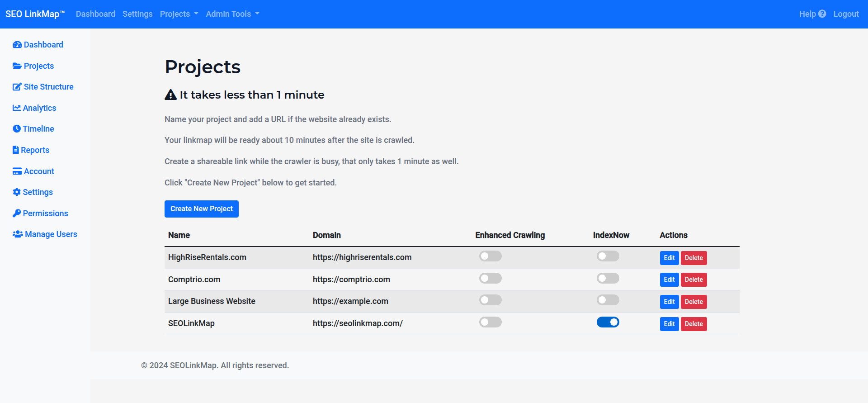The height and width of the screenshot is (403, 868).
Task: Delete the Large Business Website project
Action: (693, 302)
